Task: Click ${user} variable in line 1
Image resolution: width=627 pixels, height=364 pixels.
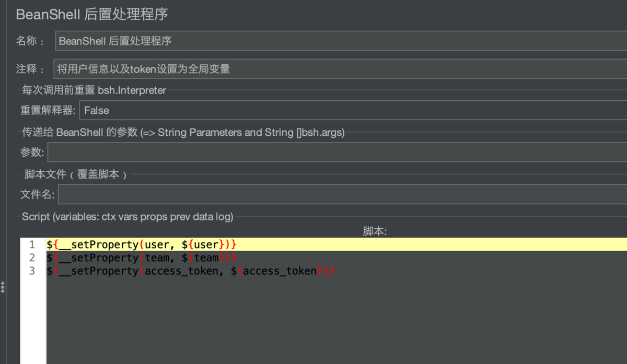Action: click(x=204, y=244)
